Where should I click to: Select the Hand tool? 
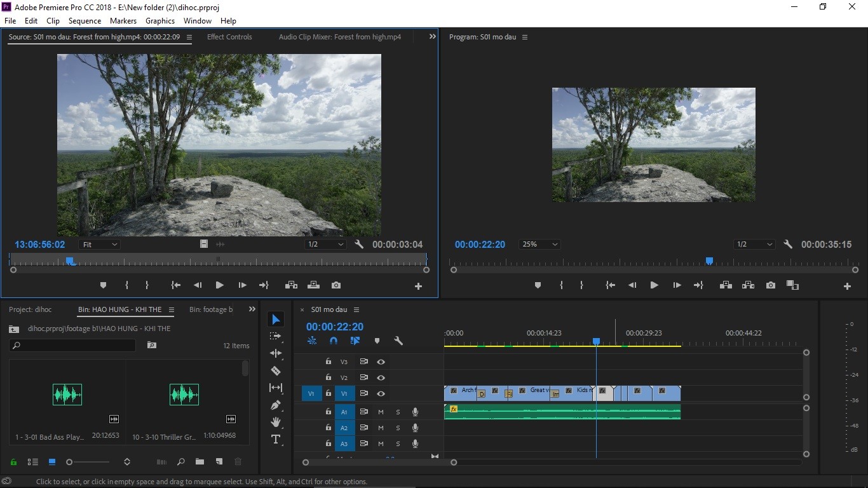point(276,422)
